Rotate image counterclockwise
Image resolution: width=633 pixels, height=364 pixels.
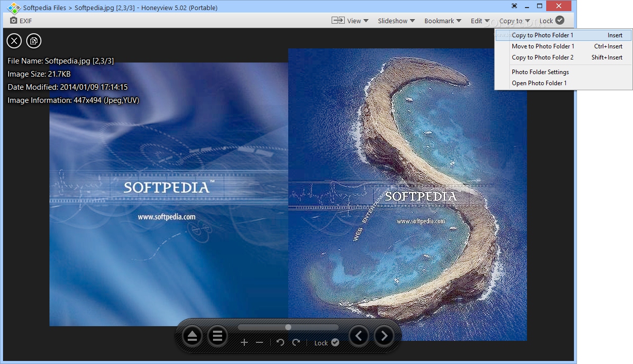click(281, 343)
